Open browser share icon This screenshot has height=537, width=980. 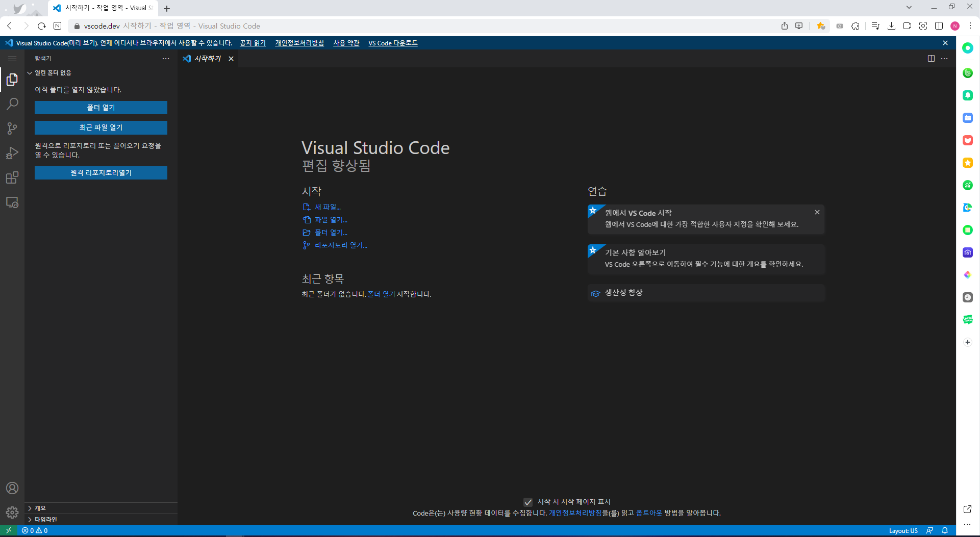[x=785, y=26]
